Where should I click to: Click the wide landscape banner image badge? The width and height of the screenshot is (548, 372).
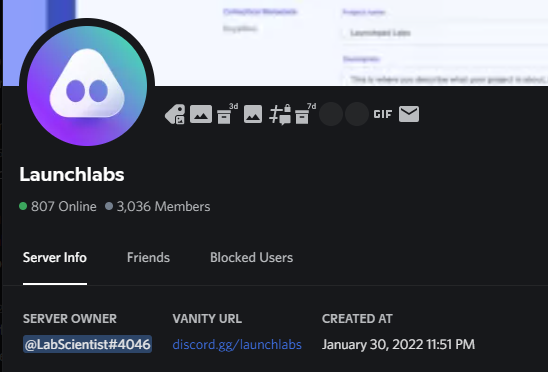(201, 114)
